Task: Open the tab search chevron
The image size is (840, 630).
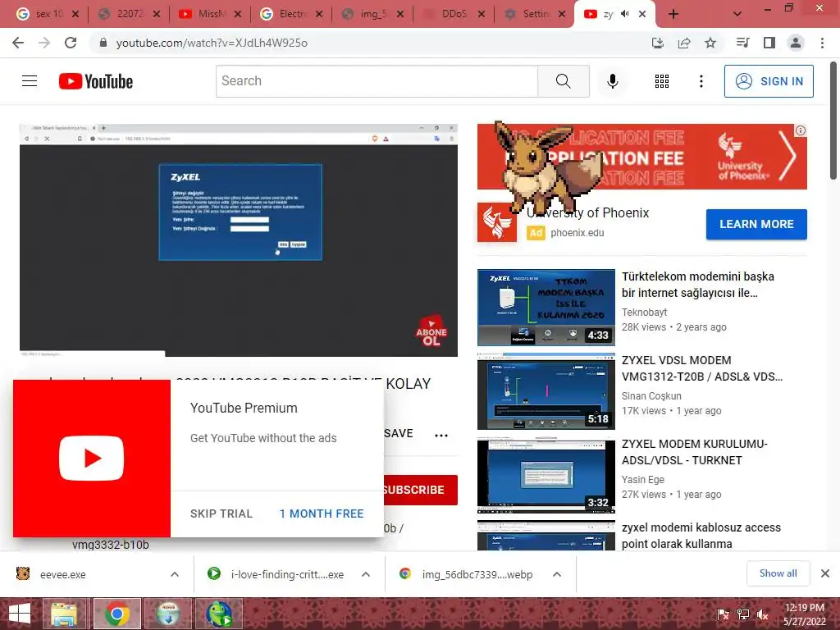Action: pyautogui.click(x=737, y=14)
